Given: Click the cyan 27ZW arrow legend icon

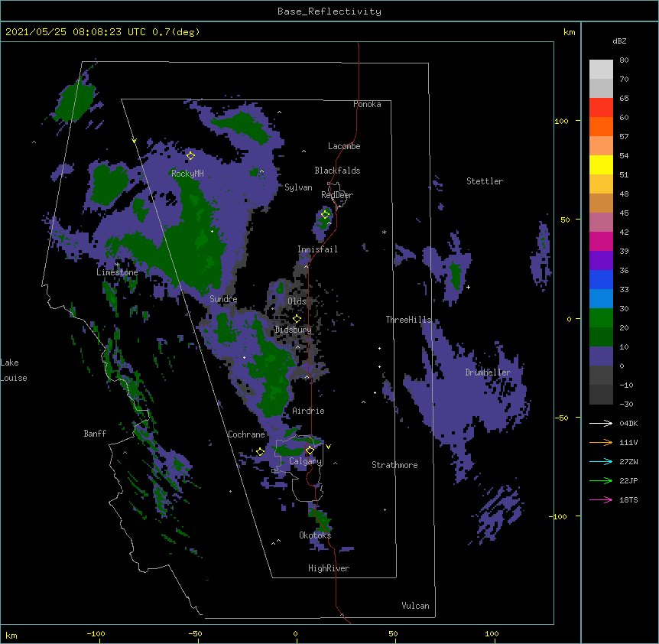Looking at the screenshot, I should point(601,461).
